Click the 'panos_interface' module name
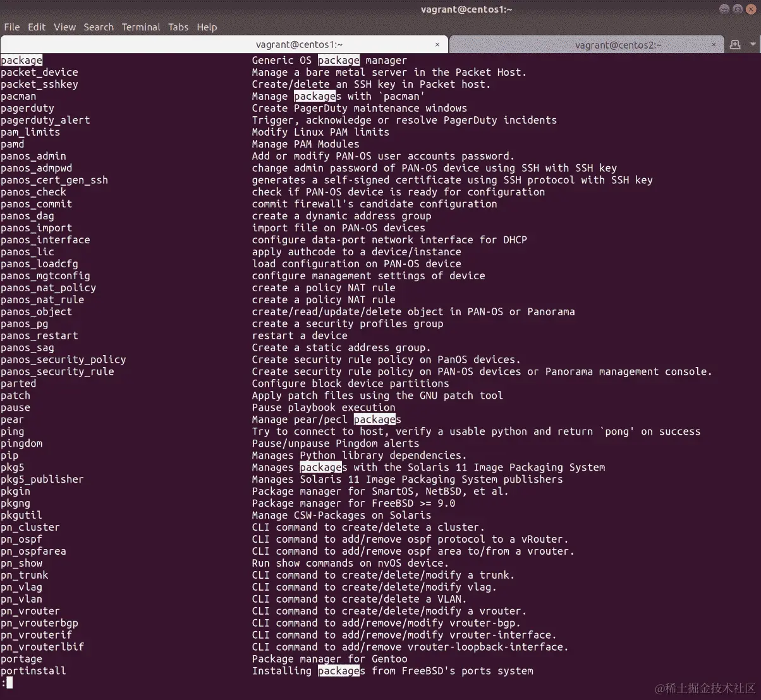Viewport: 761px width, 700px height. (46, 240)
